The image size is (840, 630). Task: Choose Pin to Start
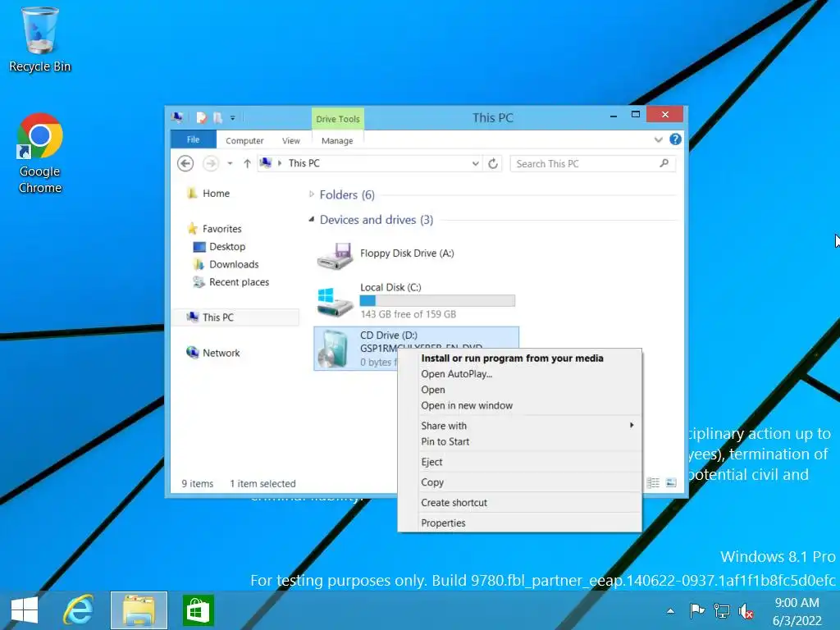(445, 441)
